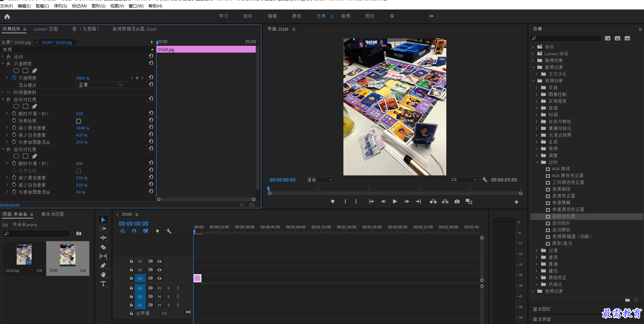The height and width of the screenshot is (324, 644).
Task: Show more workspaces chevron
Action: [431, 16]
